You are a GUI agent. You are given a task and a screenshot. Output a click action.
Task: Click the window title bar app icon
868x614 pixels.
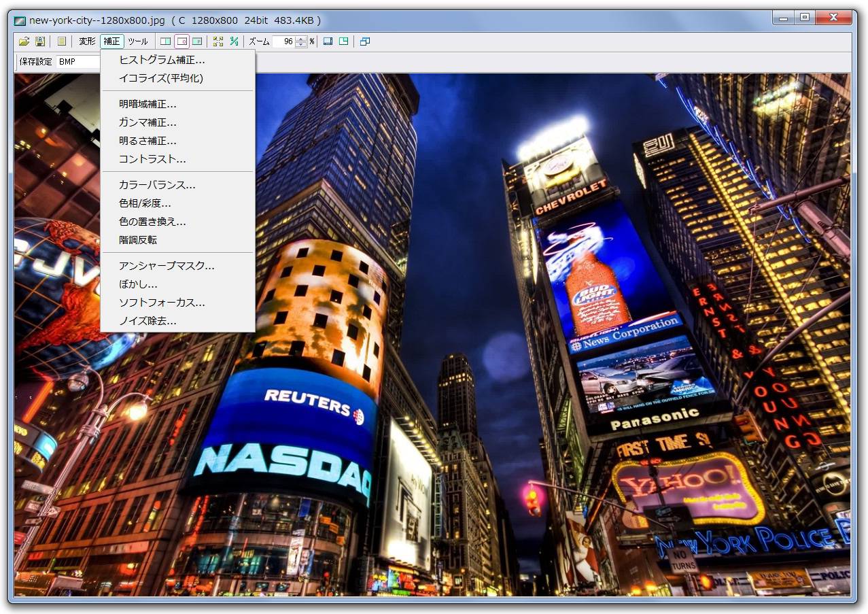pos(20,20)
